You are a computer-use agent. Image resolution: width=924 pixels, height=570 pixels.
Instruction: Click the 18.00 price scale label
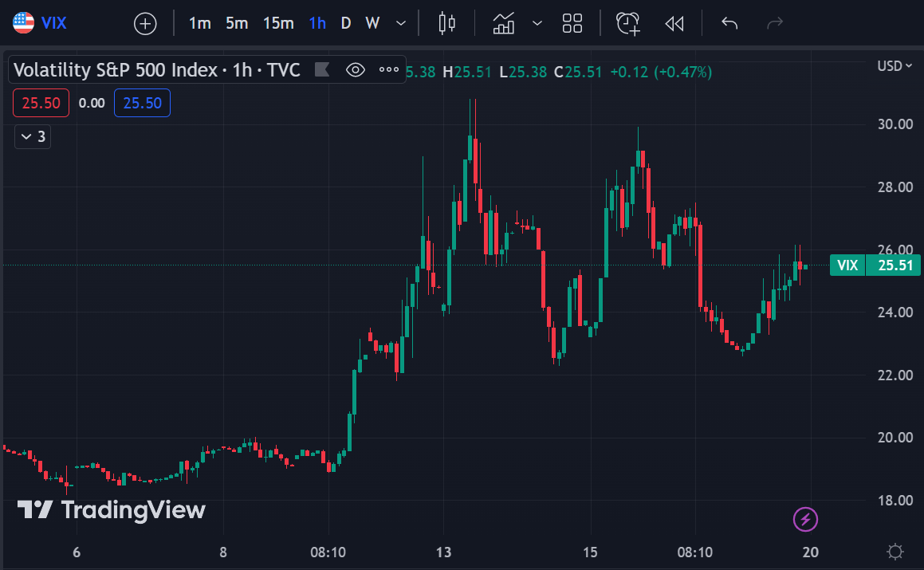(895, 501)
